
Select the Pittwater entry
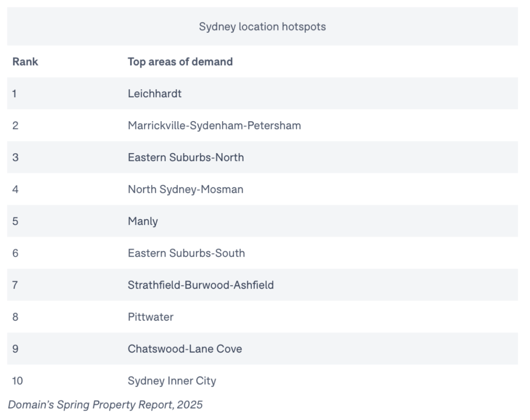click(x=151, y=317)
